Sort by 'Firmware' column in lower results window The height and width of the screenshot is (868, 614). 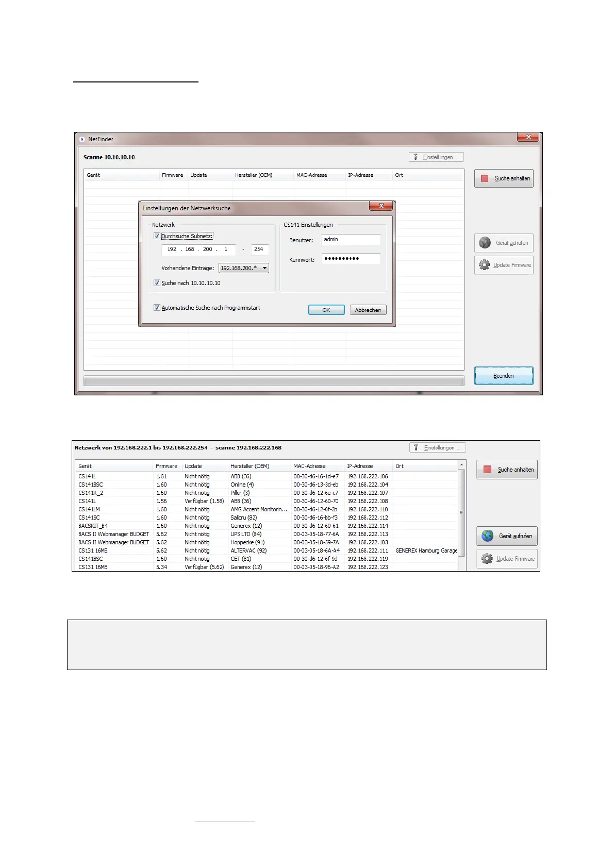pyautogui.click(x=168, y=466)
